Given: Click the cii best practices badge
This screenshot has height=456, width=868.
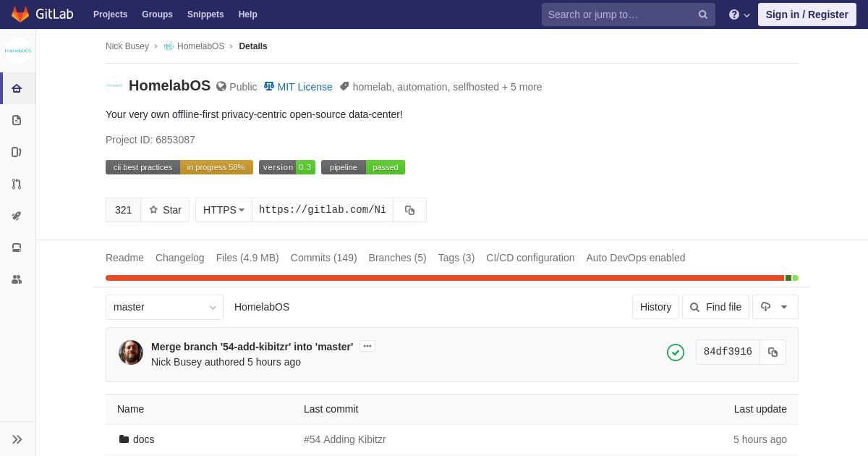Looking at the screenshot, I should click(x=179, y=167).
